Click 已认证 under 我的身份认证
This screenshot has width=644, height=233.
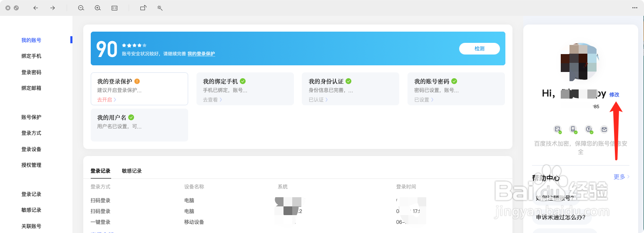click(x=318, y=100)
